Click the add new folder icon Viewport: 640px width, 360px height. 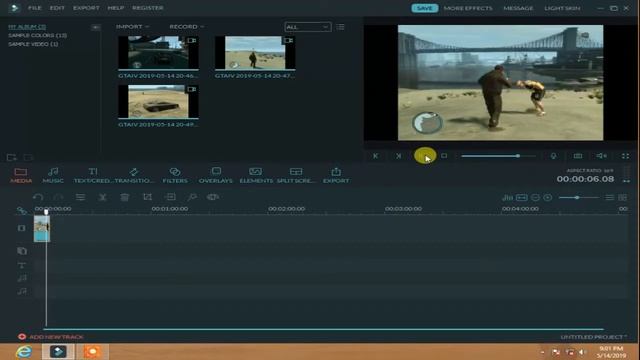[x=11, y=157]
